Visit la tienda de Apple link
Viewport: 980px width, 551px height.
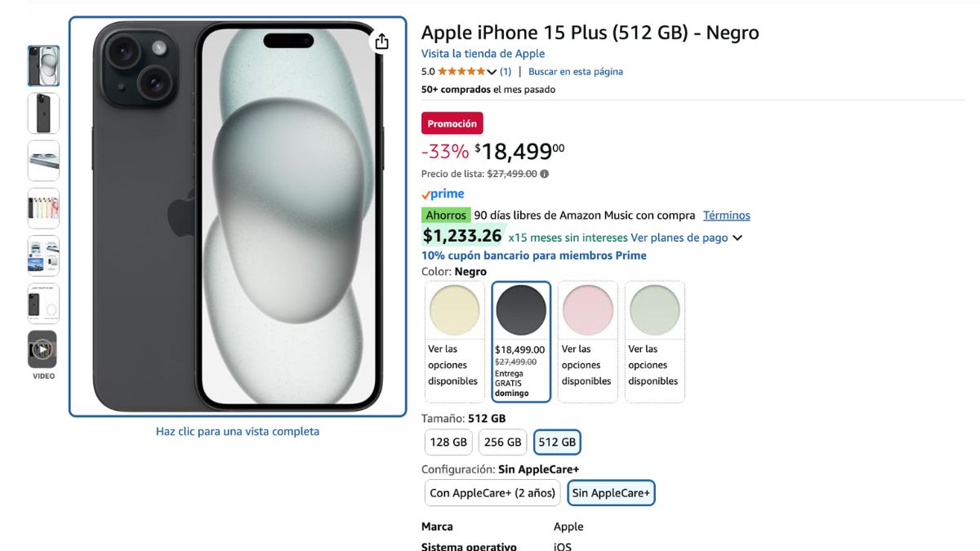coord(483,54)
